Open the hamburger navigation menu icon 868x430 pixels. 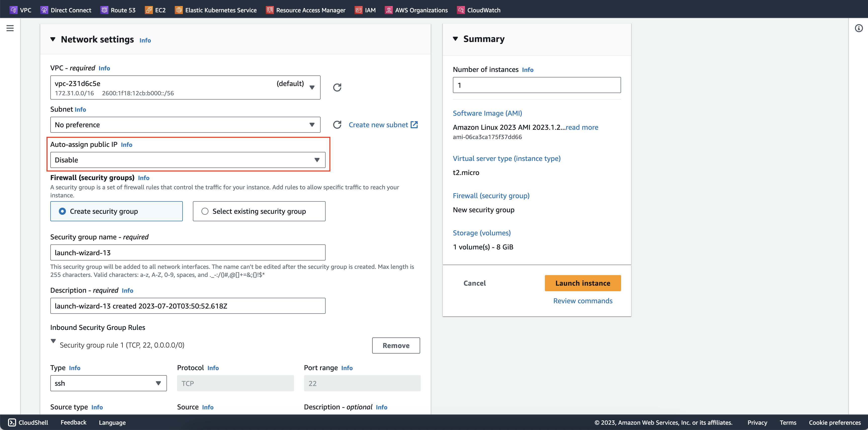point(10,28)
